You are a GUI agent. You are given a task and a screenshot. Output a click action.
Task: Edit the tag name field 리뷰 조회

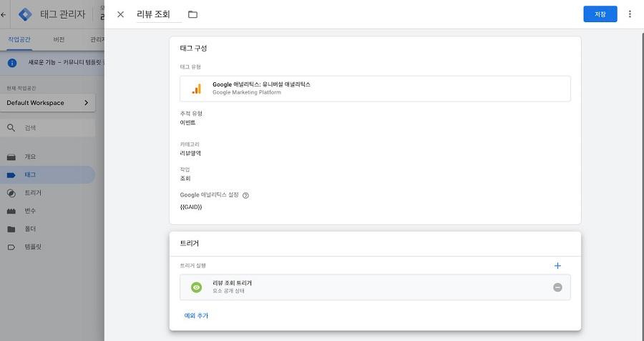click(x=159, y=14)
